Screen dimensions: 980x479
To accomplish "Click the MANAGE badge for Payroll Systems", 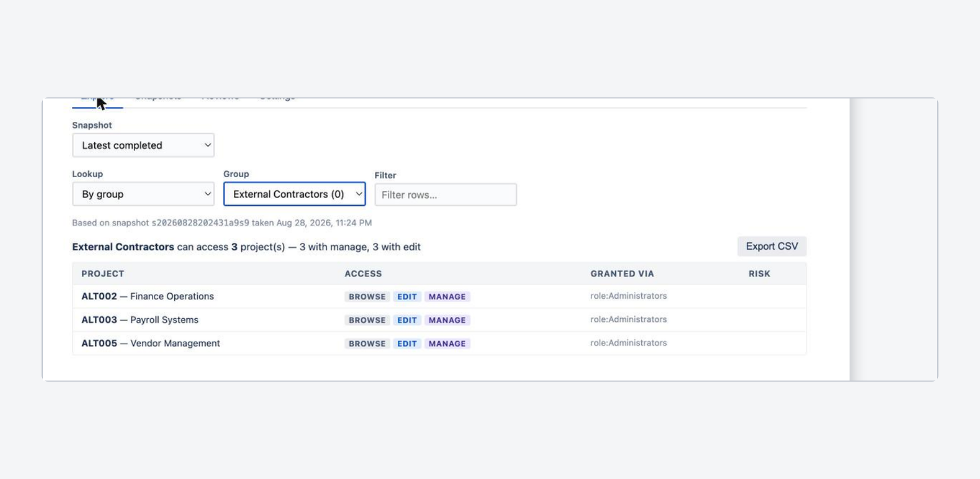I will pos(447,320).
